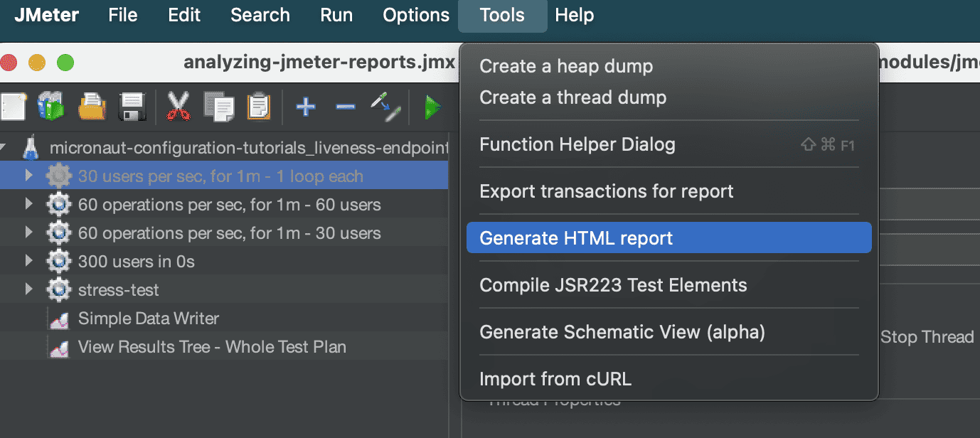Click the Copy toolbar icon

(x=218, y=107)
